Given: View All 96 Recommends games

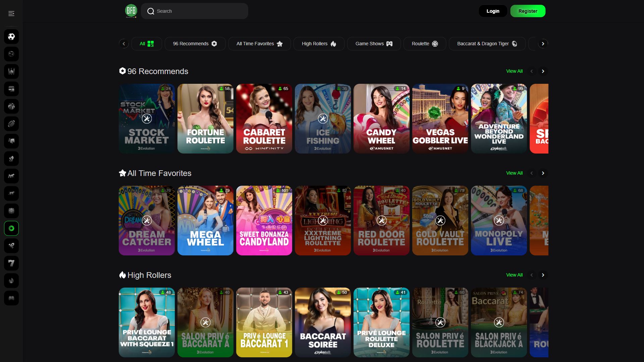Looking at the screenshot, I should tap(514, 71).
